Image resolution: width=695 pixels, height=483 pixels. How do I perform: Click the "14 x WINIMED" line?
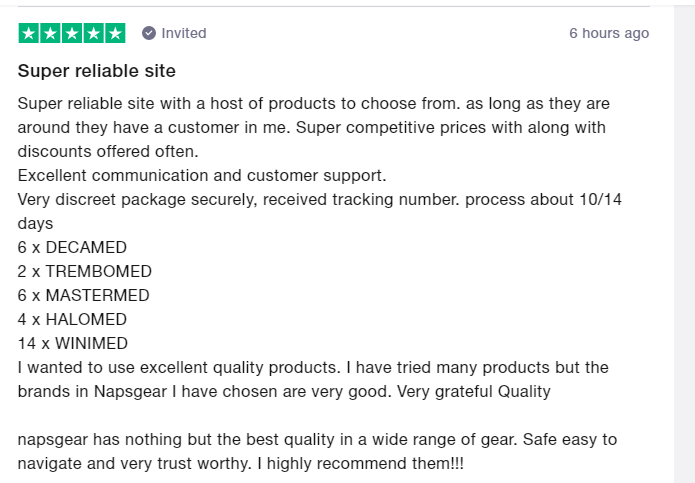click(x=74, y=343)
